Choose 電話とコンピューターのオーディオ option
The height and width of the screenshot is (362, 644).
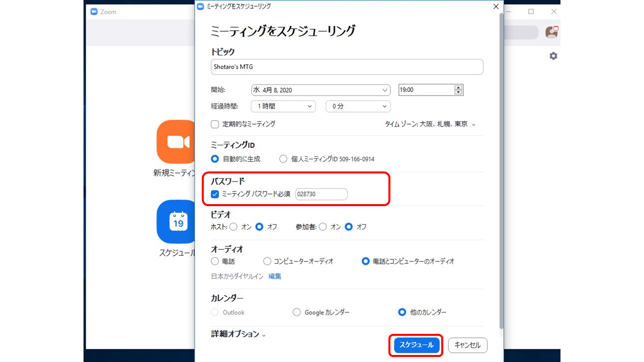(x=366, y=261)
